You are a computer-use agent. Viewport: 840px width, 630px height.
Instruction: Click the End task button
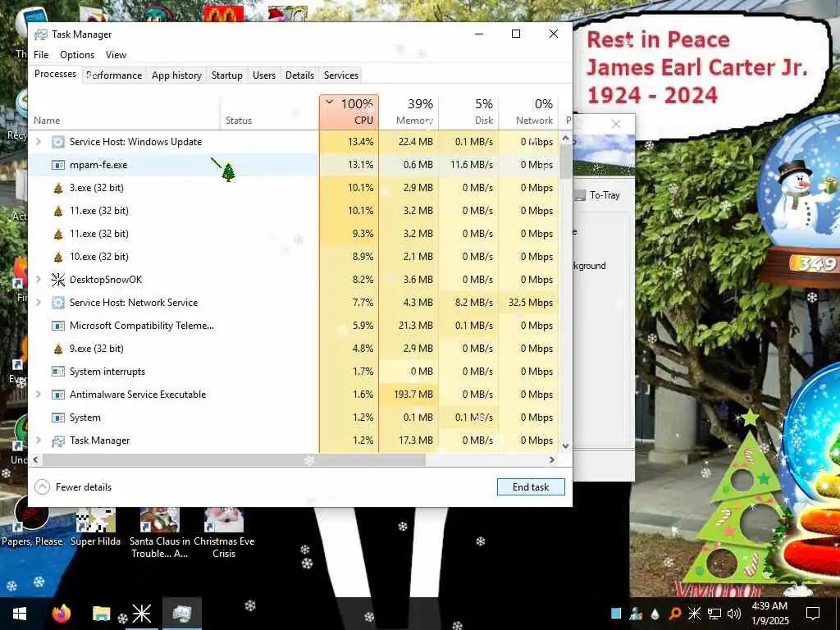click(x=531, y=487)
